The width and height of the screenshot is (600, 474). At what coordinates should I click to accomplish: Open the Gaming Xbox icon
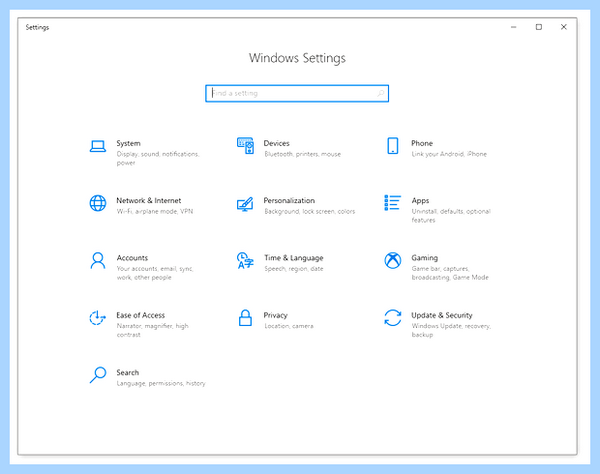pyautogui.click(x=393, y=261)
